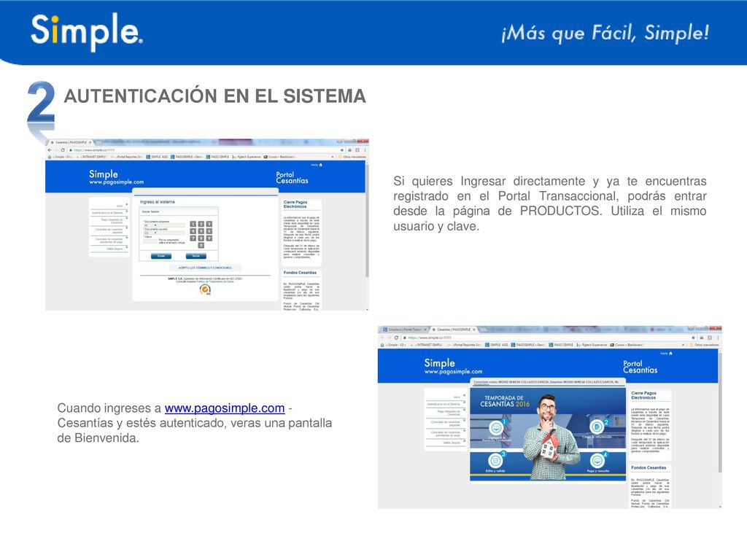747x560 pixels.
Task: Reload the page in welcome screenshot browser
Action: tap(396, 338)
